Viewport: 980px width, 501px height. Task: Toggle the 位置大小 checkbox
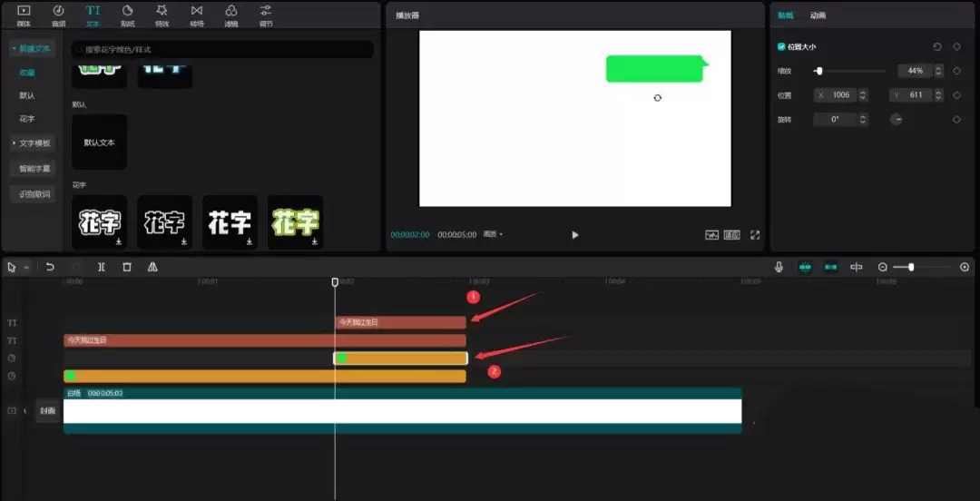coord(781,46)
